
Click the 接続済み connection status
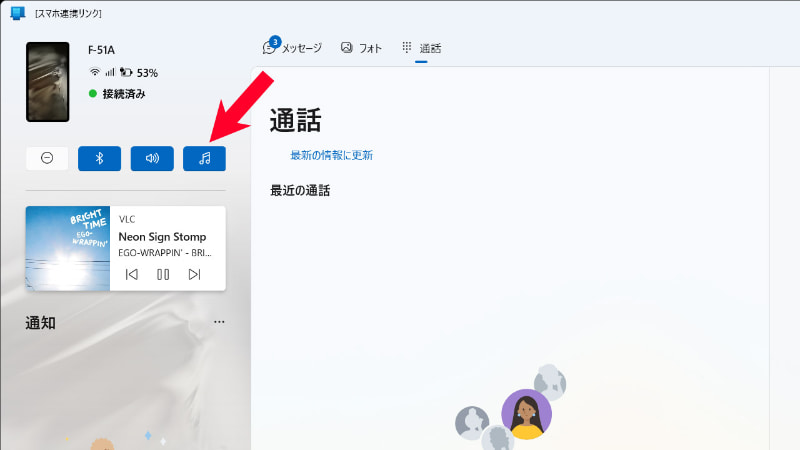click(x=117, y=94)
